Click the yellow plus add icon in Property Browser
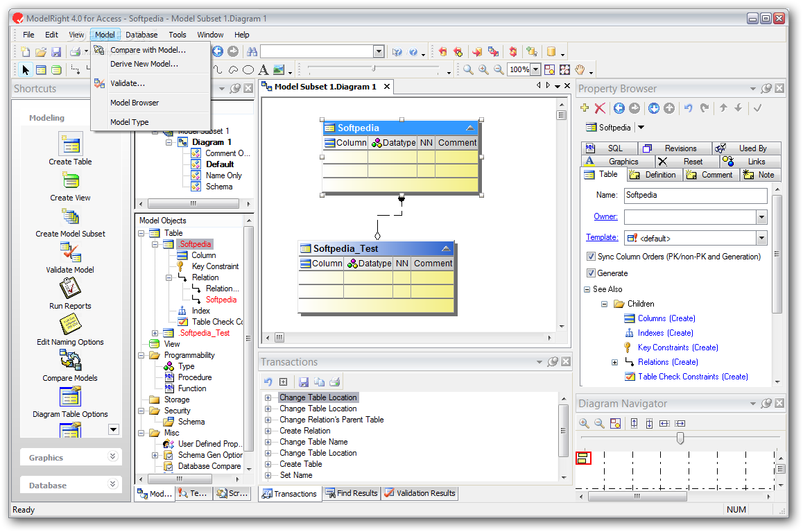 [585, 108]
